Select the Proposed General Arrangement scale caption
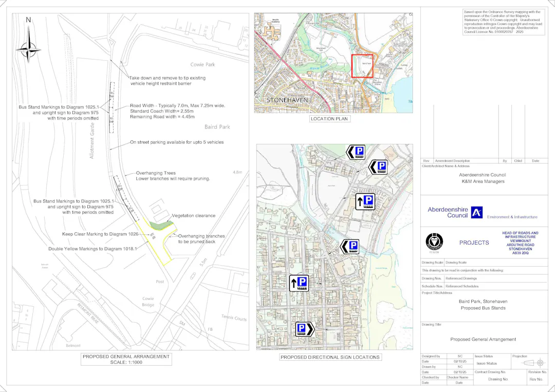The image size is (555, 392). point(126,359)
